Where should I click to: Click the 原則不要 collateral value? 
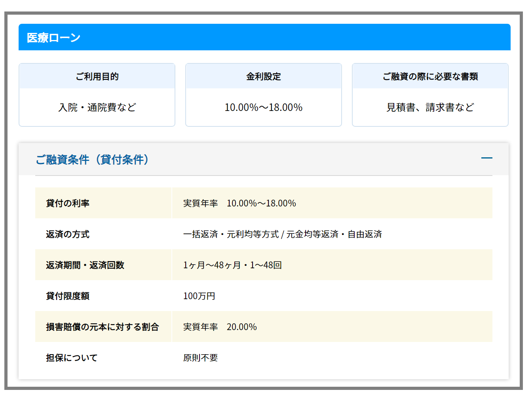click(x=200, y=358)
